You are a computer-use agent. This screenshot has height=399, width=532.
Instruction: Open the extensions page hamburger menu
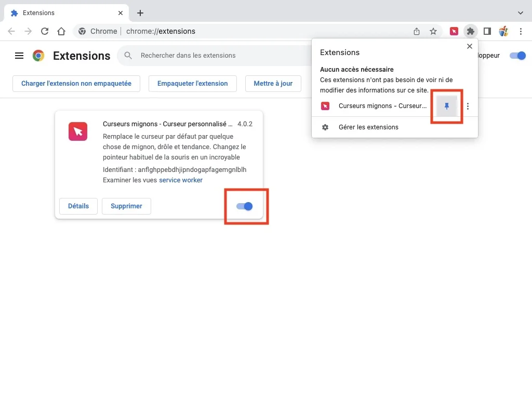click(19, 56)
